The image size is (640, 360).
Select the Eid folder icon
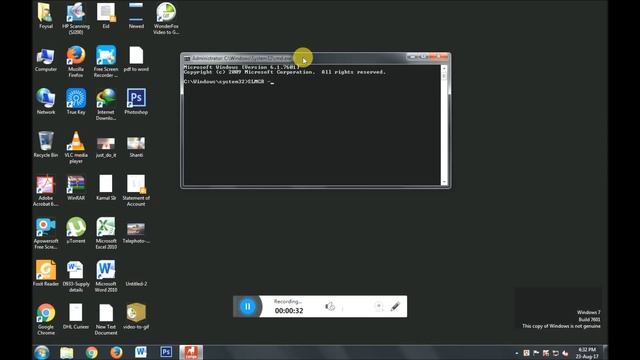pos(106,15)
